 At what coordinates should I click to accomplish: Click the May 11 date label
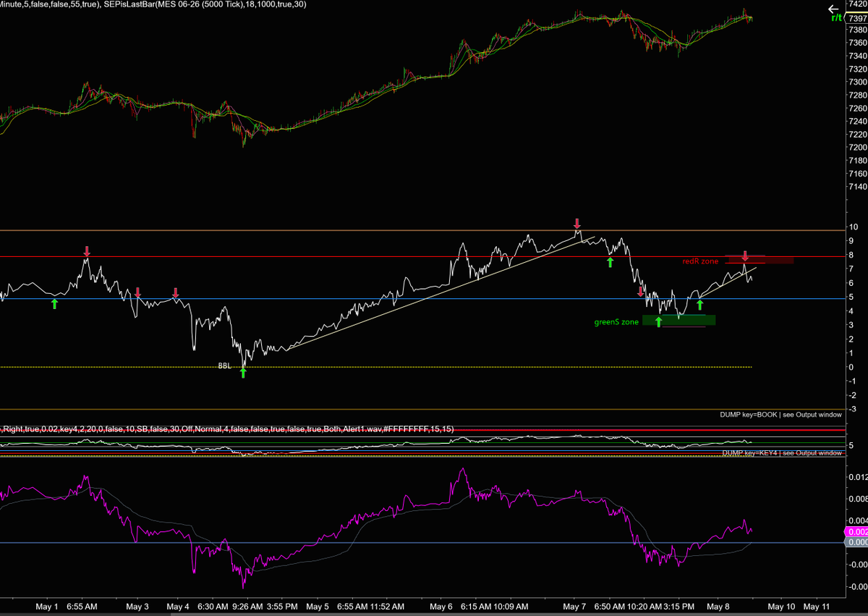tap(818, 605)
